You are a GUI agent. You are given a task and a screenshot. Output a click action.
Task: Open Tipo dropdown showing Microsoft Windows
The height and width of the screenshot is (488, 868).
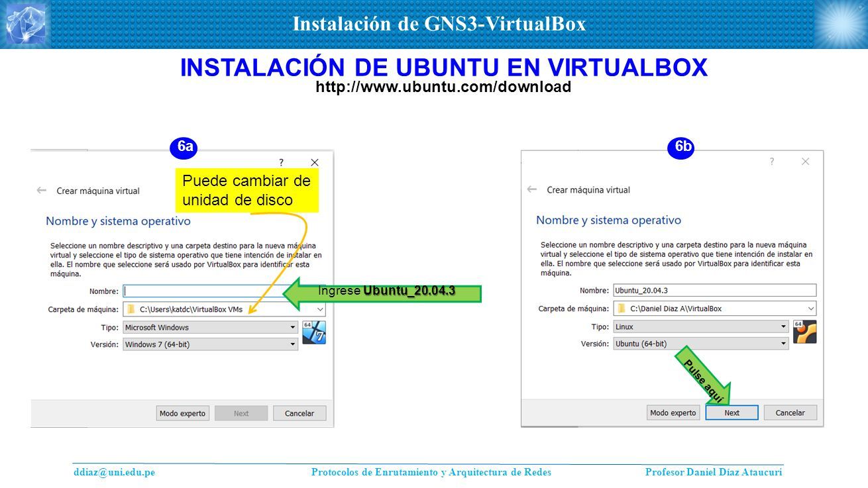(x=211, y=327)
